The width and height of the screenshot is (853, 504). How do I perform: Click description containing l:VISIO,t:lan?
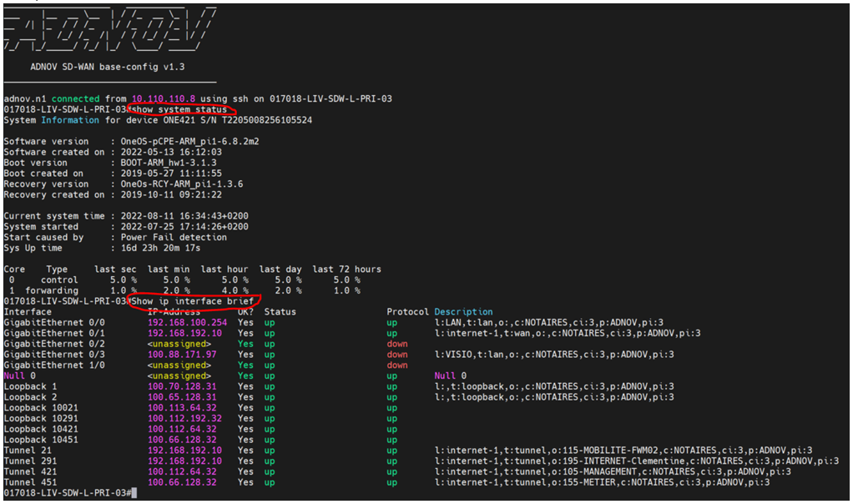click(x=554, y=355)
